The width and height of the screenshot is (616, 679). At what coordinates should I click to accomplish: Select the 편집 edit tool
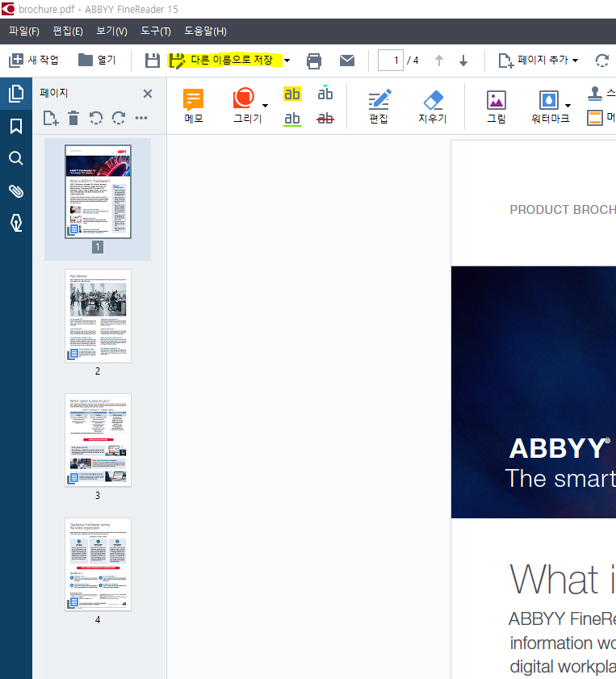(379, 106)
